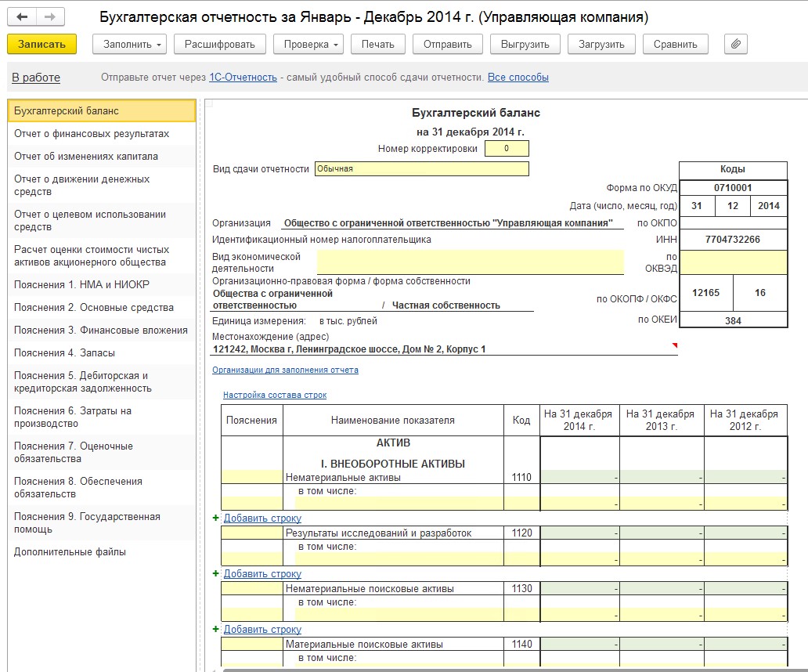Switch to Отчет об изменениях капитала
The image size is (808, 672).
102,156
